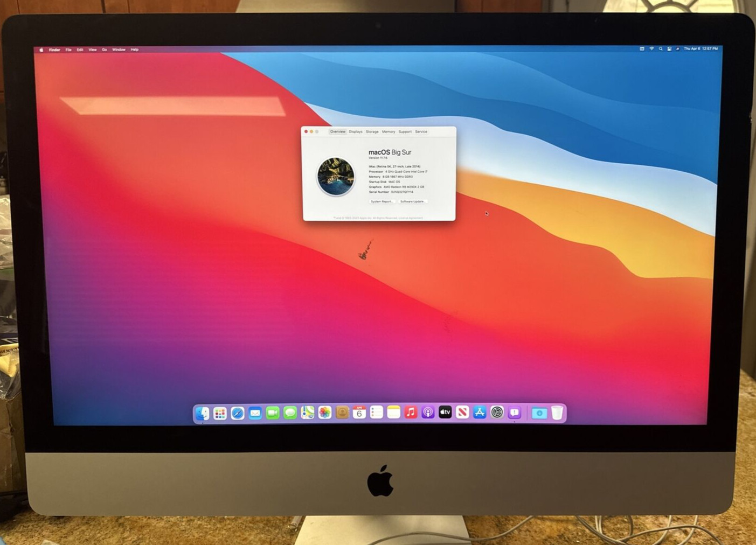This screenshot has height=545, width=756.
Task: Click the Serial Number line
Action: coord(391,192)
